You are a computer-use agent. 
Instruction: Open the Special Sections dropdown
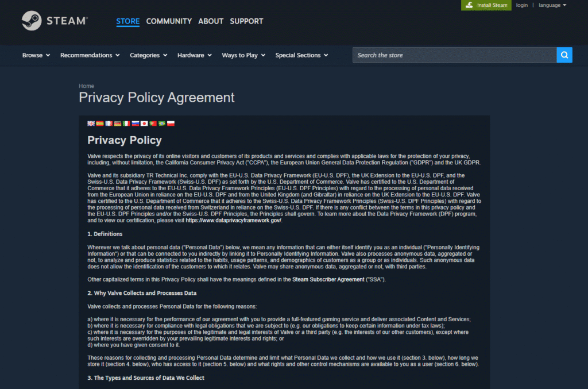[301, 55]
